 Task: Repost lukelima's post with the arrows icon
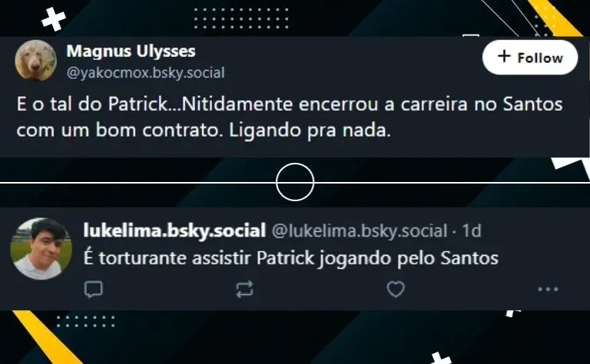[x=244, y=290]
